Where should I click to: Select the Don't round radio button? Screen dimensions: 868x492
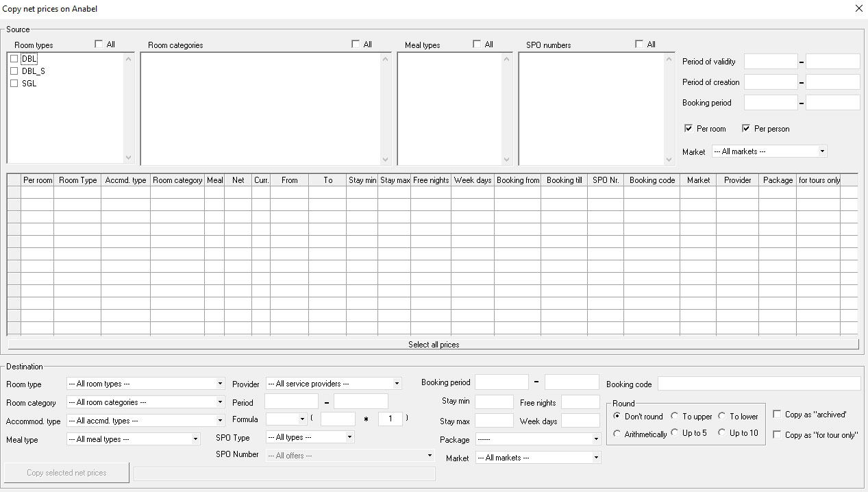[x=617, y=416]
